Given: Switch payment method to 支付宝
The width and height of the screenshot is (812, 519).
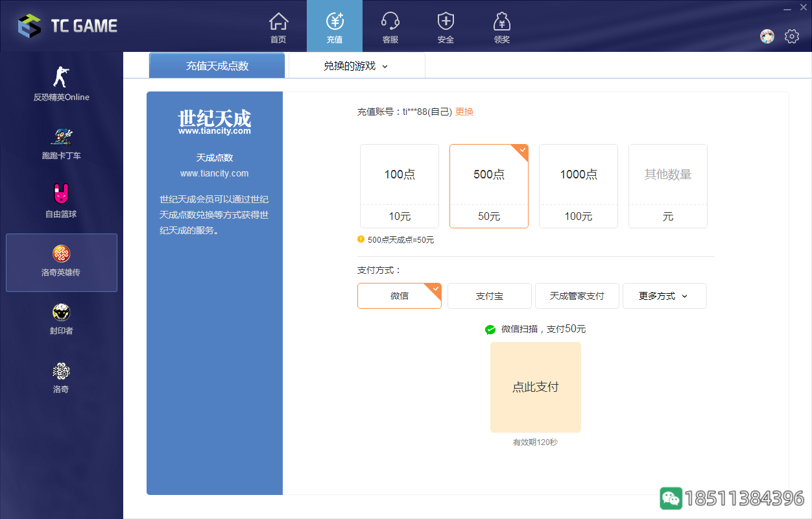Looking at the screenshot, I should click(489, 295).
